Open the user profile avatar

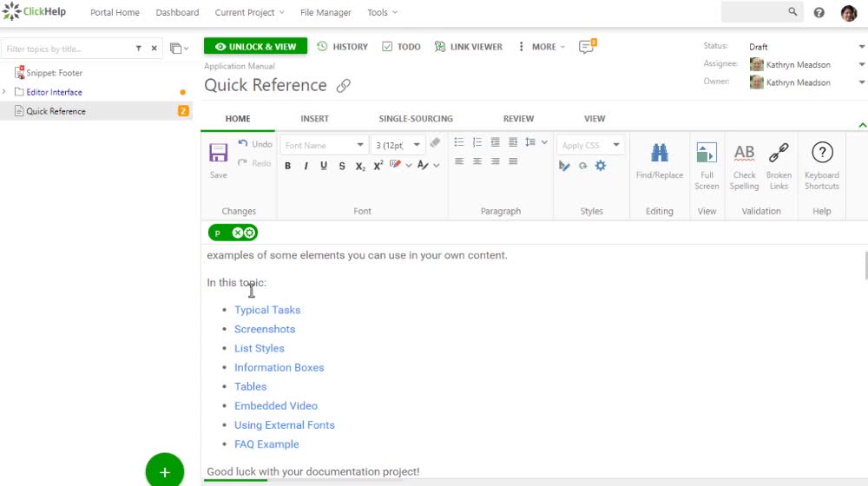(x=849, y=13)
